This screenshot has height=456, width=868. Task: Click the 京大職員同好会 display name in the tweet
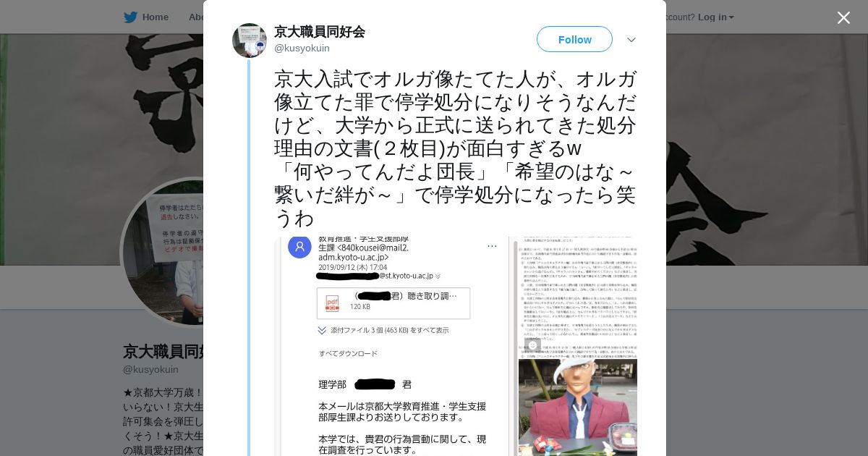click(319, 32)
